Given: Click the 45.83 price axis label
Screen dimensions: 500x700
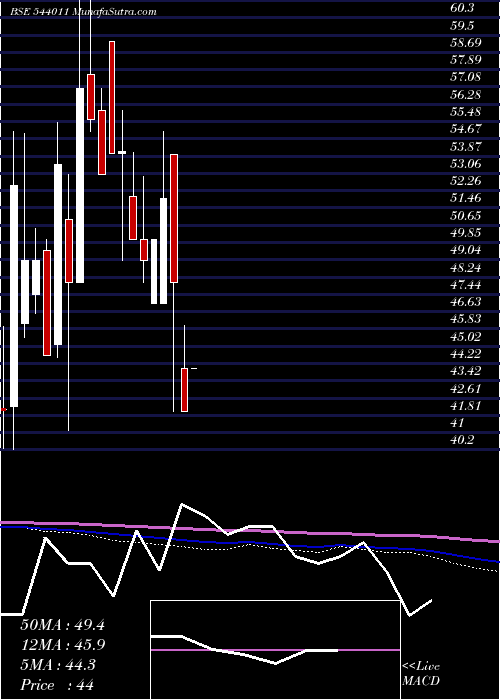Looking at the screenshot, I should coord(468,319).
